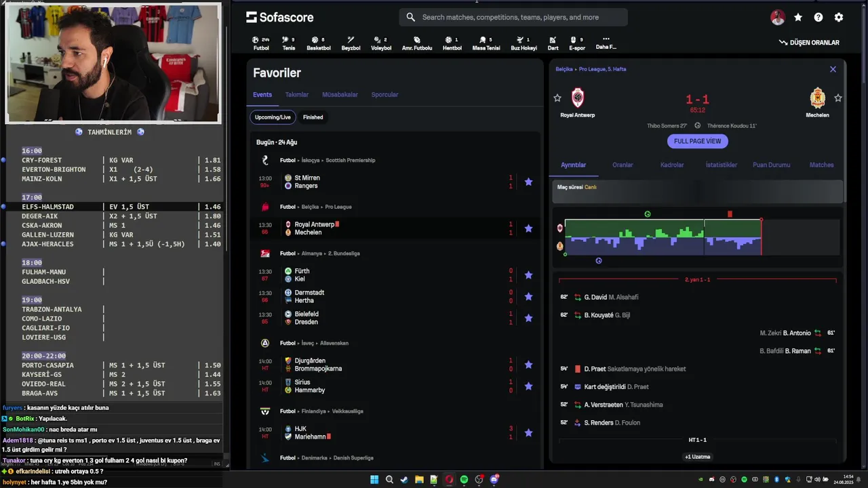Switch to the Events tab
This screenshot has width=868, height=488.
click(x=262, y=95)
